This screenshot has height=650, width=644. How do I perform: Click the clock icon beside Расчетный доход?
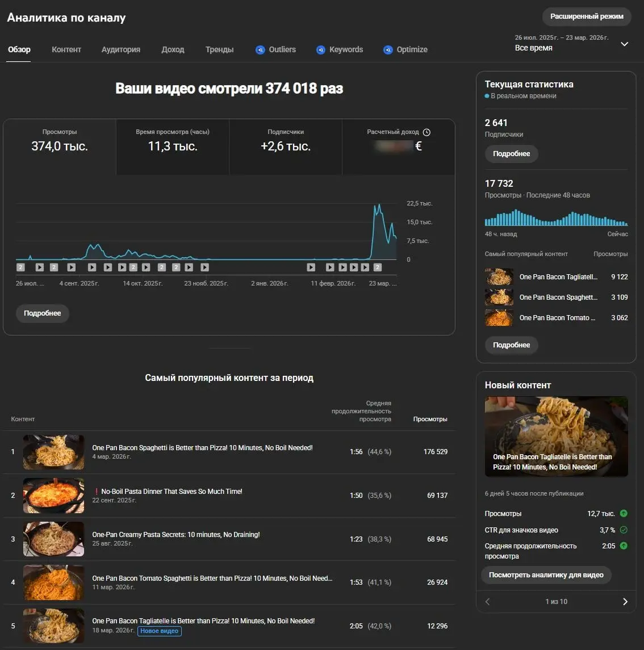[x=427, y=132]
